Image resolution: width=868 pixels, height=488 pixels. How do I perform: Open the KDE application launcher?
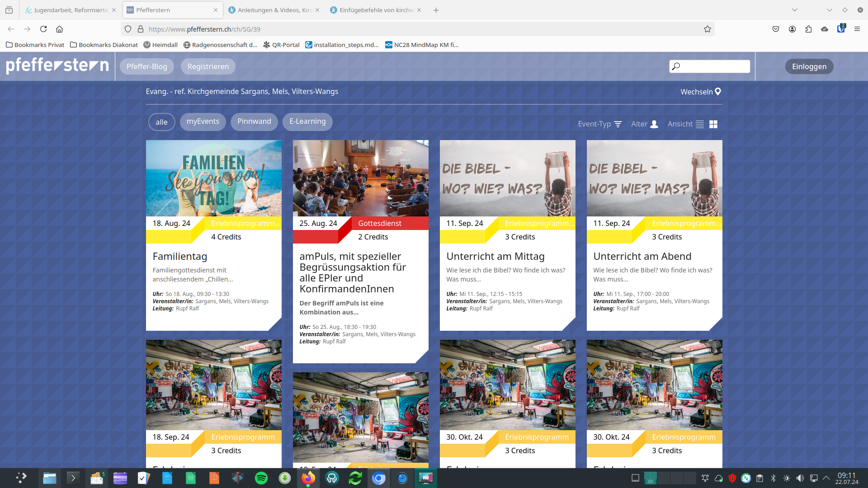21,478
